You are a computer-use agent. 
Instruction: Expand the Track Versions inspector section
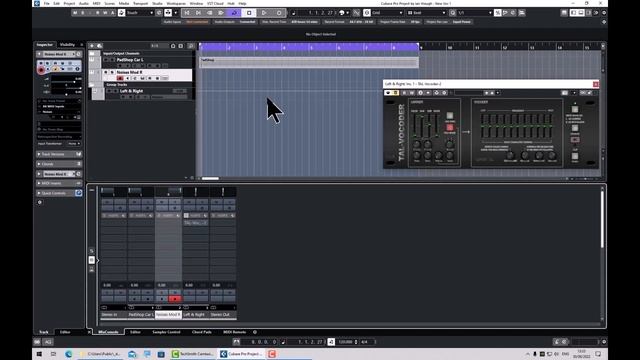(59, 154)
